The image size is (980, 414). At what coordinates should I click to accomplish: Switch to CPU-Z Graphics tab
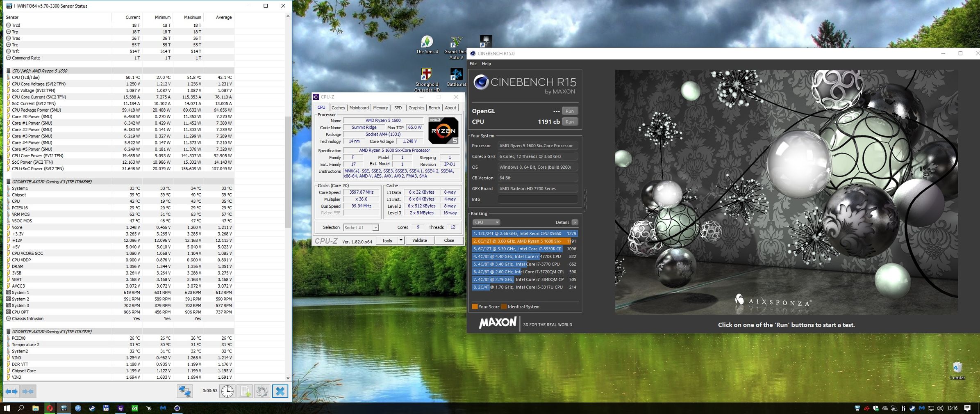tap(416, 108)
